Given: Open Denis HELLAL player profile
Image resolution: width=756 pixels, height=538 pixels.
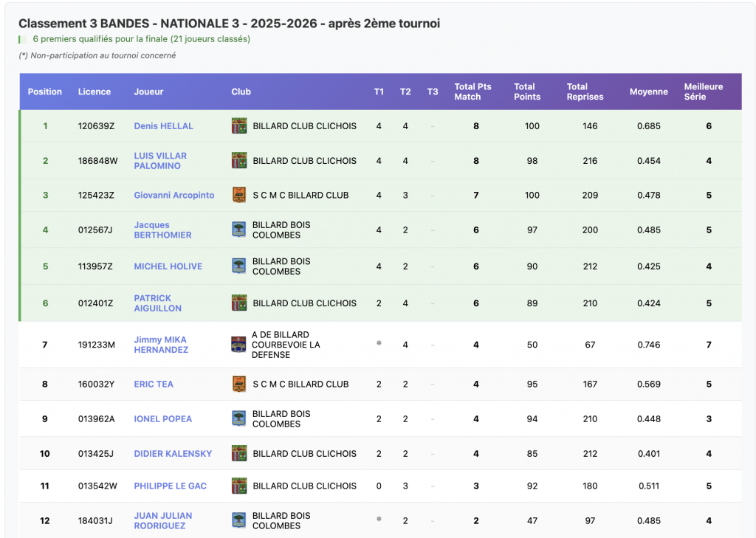Looking at the screenshot, I should tap(163, 126).
